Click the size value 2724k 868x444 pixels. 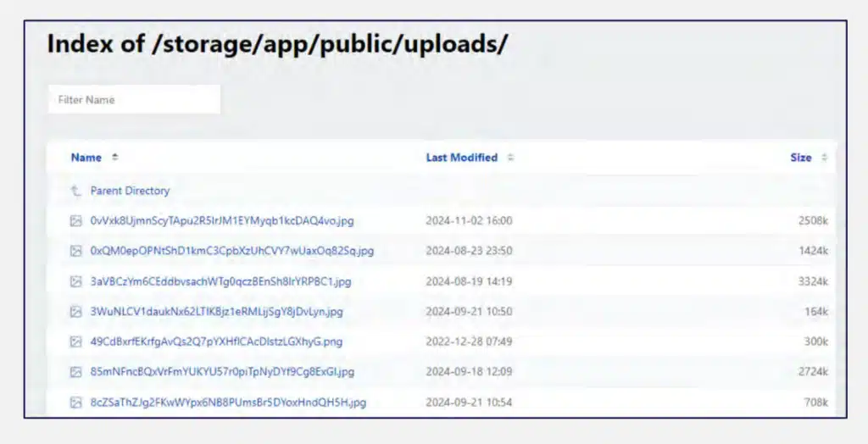click(813, 371)
